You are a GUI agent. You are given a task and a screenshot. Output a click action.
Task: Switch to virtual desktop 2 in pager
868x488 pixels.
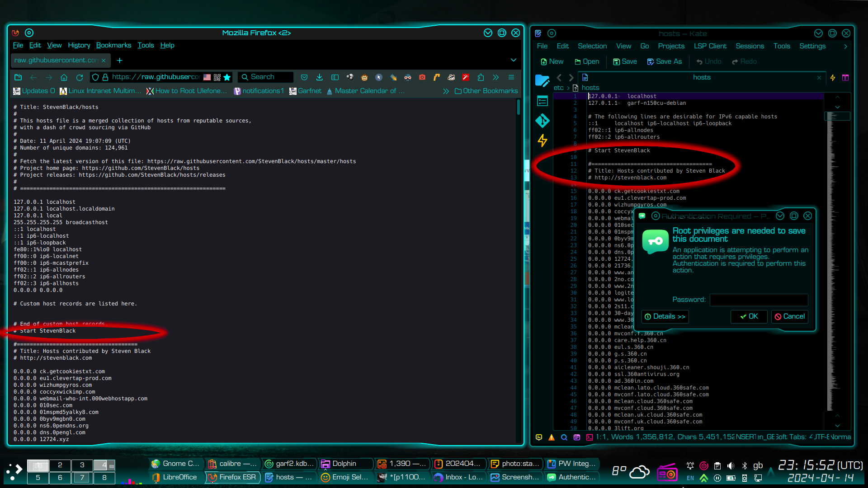pos(60,465)
